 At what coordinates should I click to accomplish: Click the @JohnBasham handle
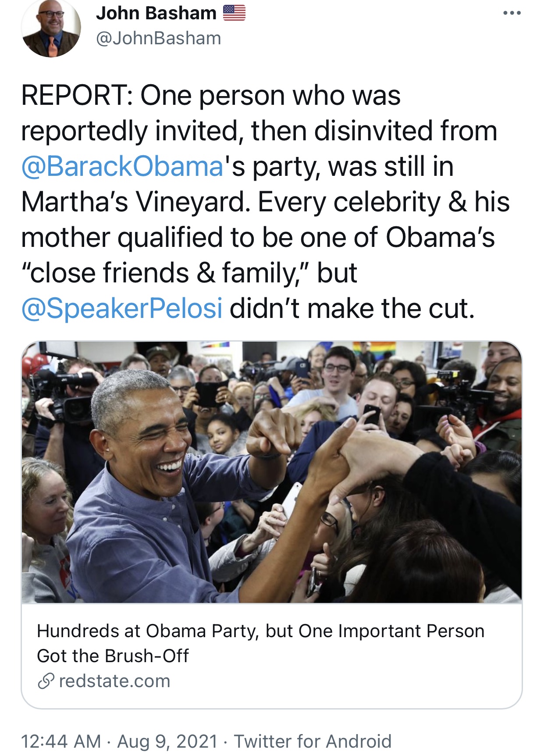[x=158, y=39]
